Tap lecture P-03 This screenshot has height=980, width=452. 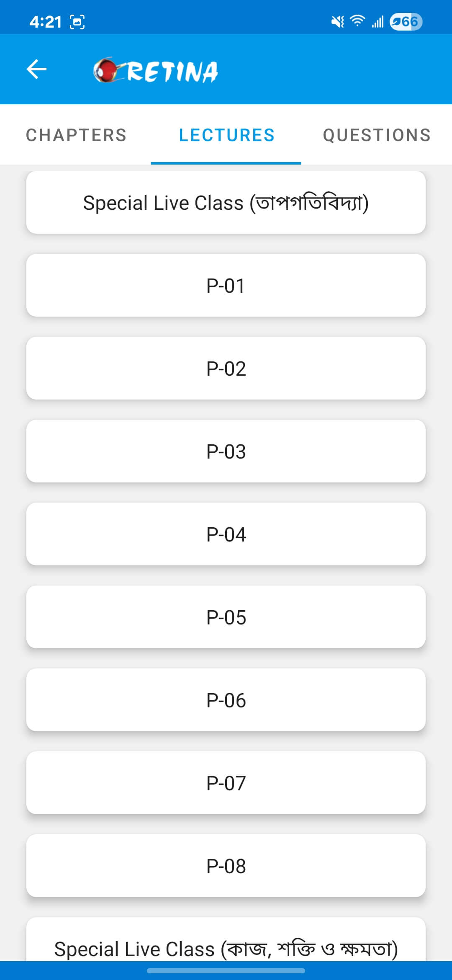(226, 451)
